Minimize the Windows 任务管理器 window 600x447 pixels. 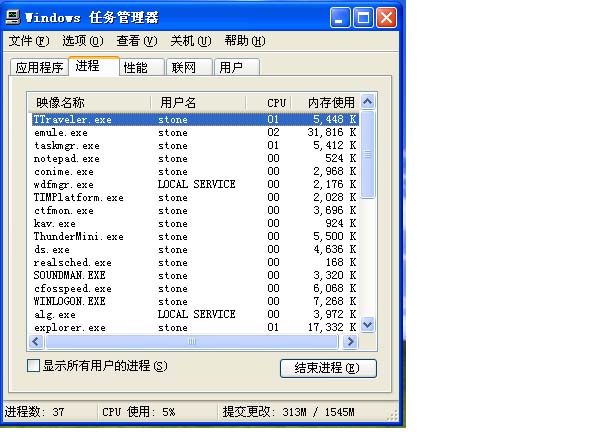(x=339, y=18)
